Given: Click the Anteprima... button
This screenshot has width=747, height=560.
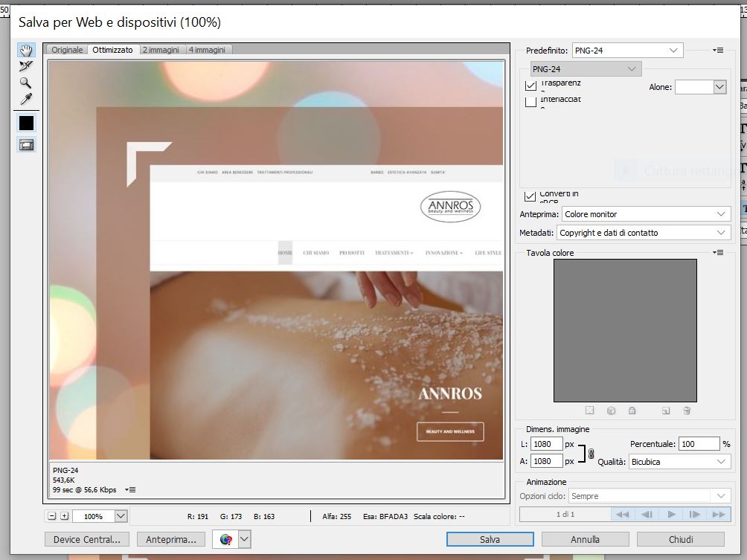Looking at the screenshot, I should point(171,539).
